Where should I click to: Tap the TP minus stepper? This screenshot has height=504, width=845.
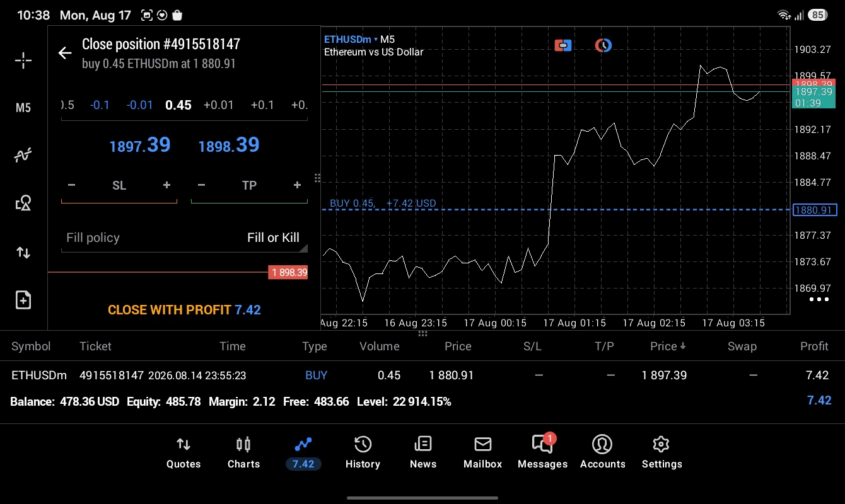click(x=201, y=185)
